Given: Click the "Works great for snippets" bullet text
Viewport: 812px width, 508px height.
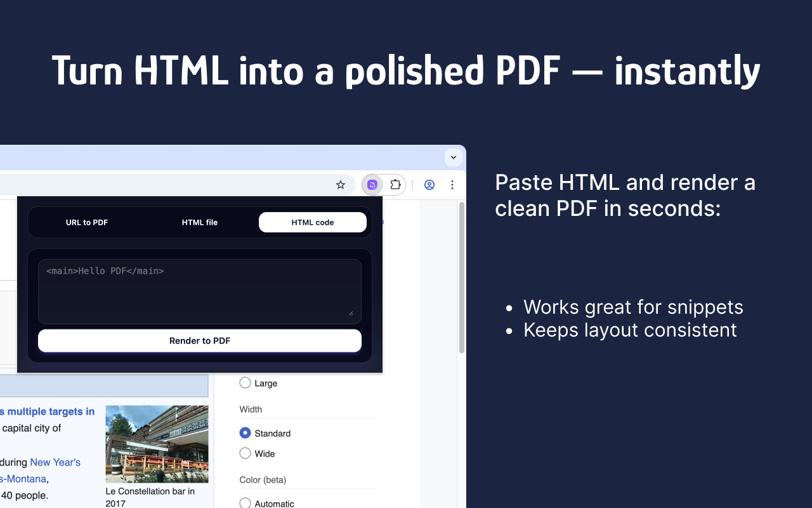Looking at the screenshot, I should point(633,307).
